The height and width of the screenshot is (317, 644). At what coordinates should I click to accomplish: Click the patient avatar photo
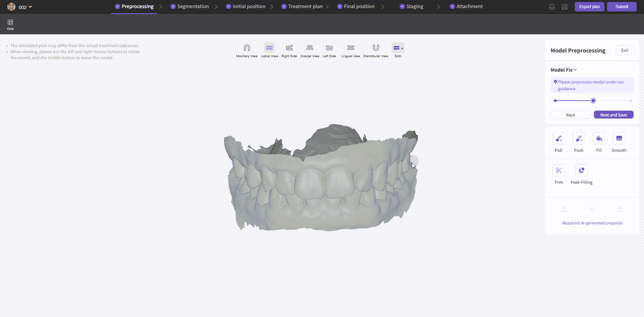coord(11,7)
